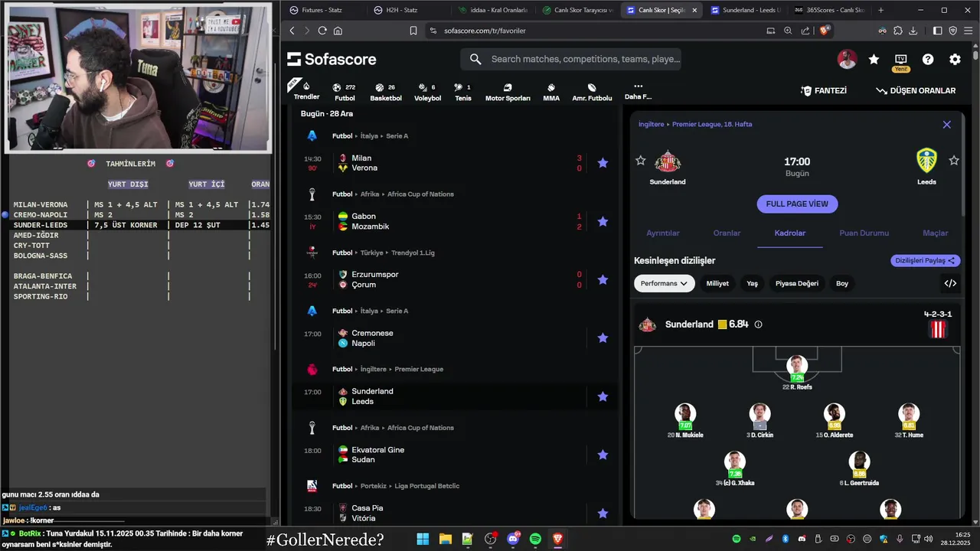Click the Sofascore logo
This screenshot has width=980, height=551.
tap(332, 60)
